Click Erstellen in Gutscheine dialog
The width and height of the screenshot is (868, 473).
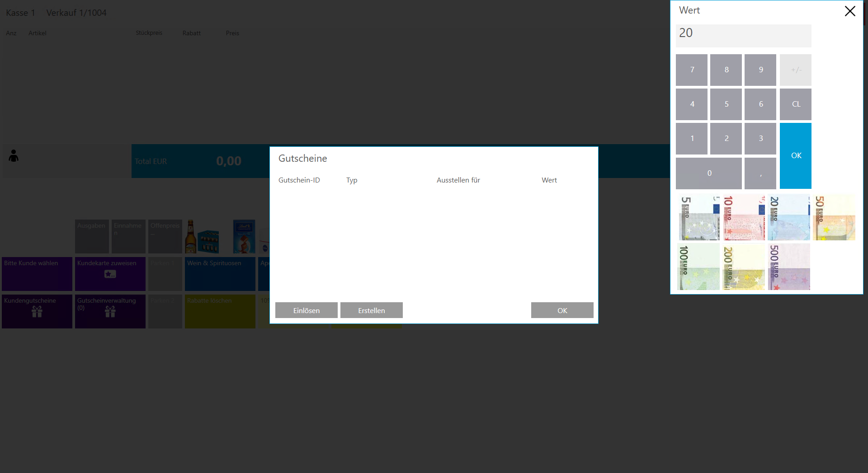click(x=372, y=310)
